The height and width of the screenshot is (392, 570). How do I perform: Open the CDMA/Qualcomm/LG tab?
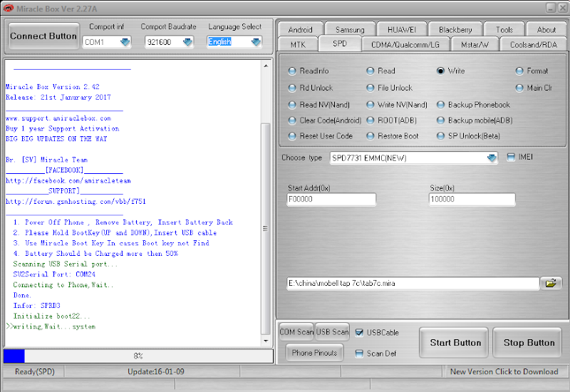[405, 44]
